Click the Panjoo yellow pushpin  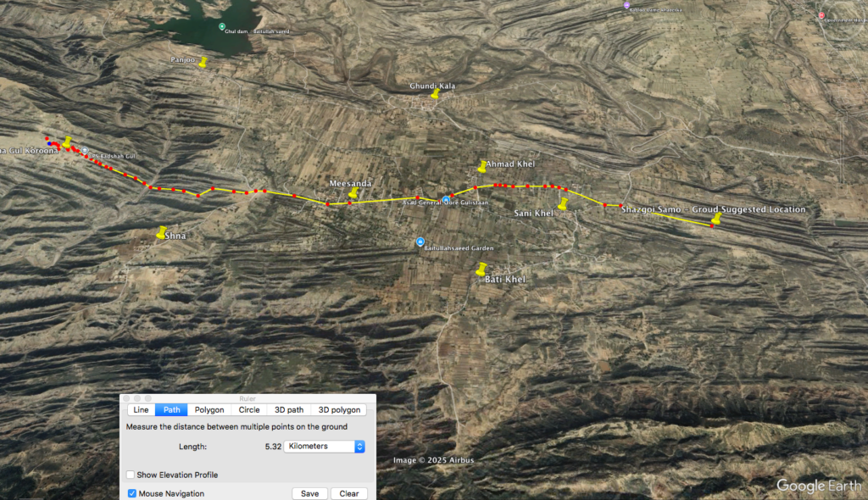point(203,62)
